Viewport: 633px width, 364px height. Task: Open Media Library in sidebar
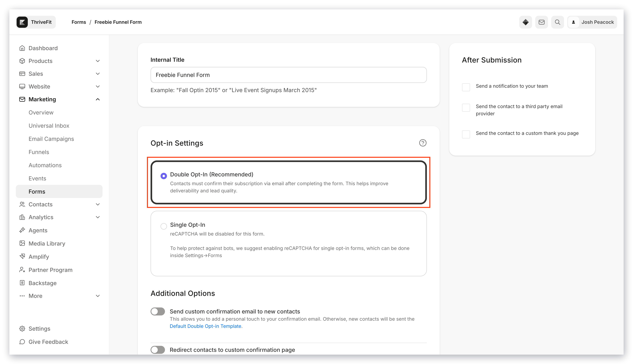tap(47, 244)
